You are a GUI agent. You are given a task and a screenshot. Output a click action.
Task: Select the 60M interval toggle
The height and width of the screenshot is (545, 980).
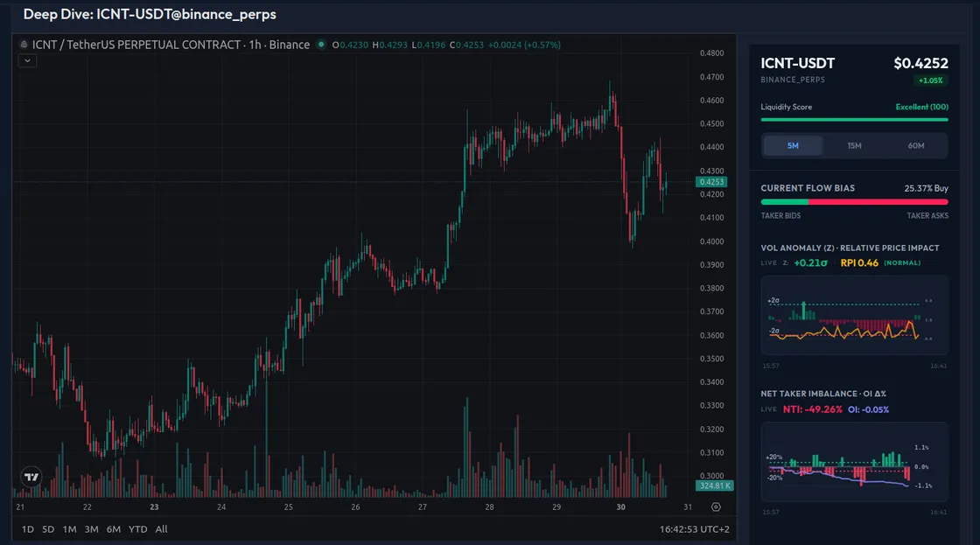point(917,146)
